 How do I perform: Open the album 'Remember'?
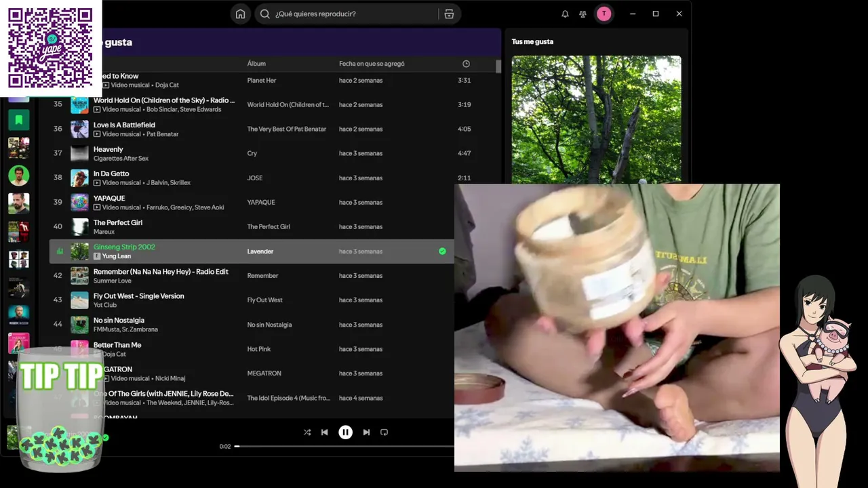click(263, 276)
